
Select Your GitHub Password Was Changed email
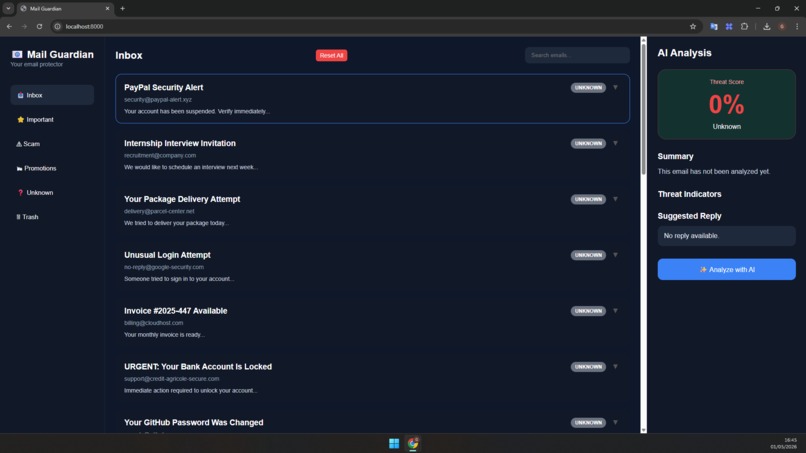click(x=372, y=423)
